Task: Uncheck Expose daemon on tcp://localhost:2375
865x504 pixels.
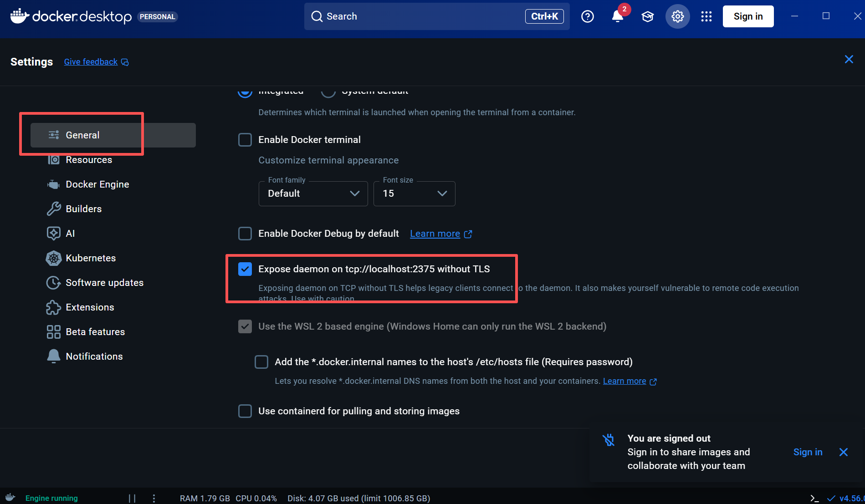Action: click(245, 269)
